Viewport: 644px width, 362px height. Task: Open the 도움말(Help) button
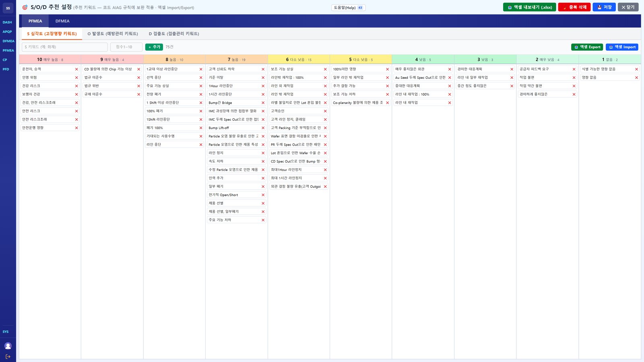(x=348, y=8)
